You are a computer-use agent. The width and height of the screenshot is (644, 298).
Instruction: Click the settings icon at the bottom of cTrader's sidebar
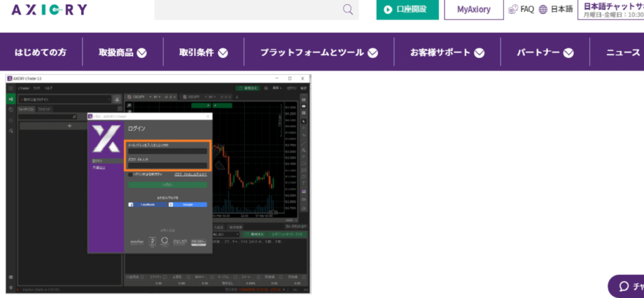coord(11,287)
